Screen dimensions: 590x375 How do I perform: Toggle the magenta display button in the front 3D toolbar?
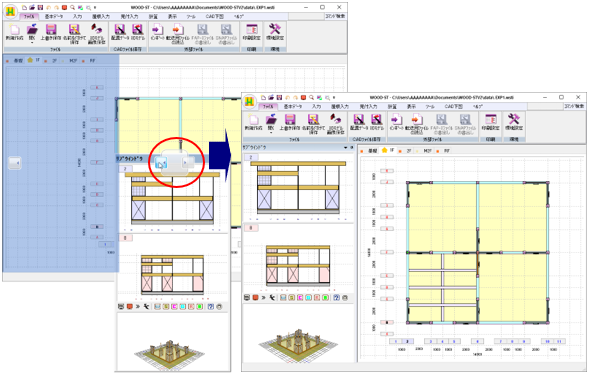tap(300, 298)
